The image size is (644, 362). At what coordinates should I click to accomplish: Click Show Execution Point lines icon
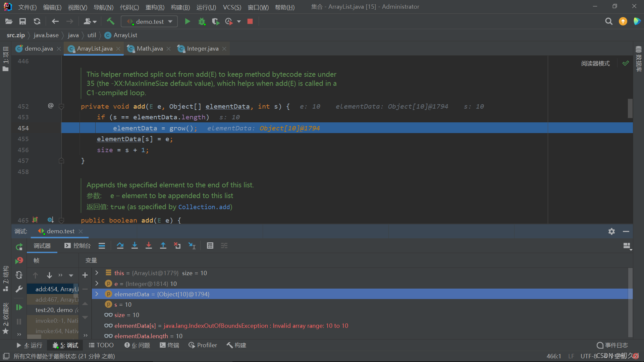click(x=102, y=246)
